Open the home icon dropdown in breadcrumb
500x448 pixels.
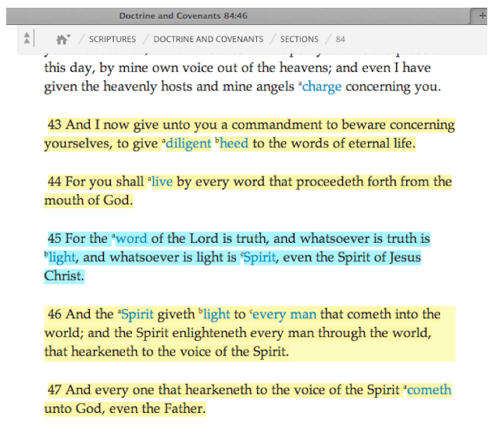(x=63, y=39)
